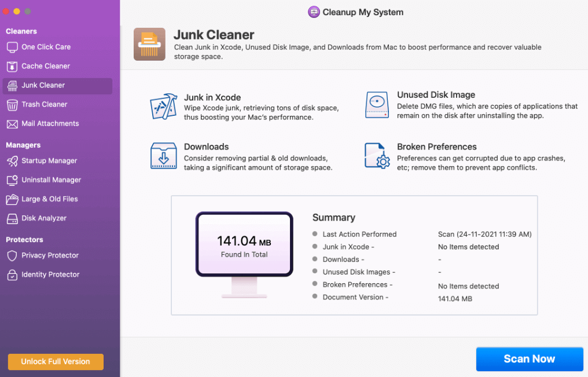Click the Disk Analyzer drive icon

pos(12,219)
